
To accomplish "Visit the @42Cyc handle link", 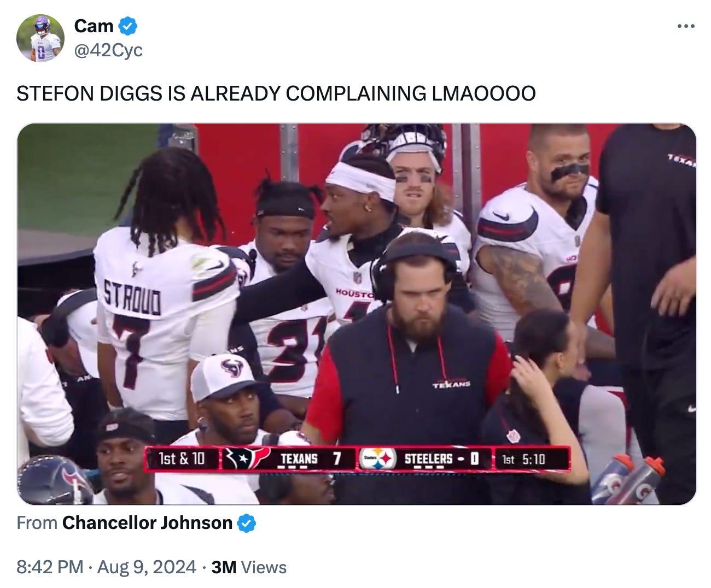I will (x=108, y=50).
